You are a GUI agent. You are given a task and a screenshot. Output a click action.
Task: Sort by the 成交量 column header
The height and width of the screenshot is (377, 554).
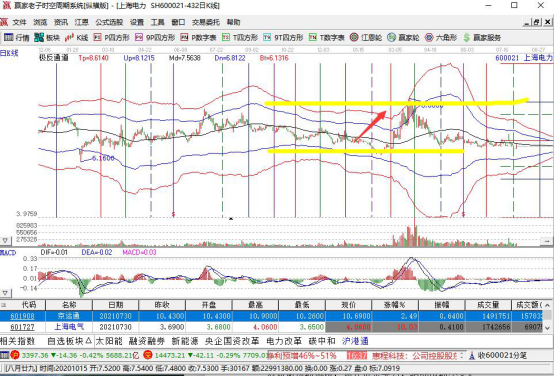[x=488, y=305]
